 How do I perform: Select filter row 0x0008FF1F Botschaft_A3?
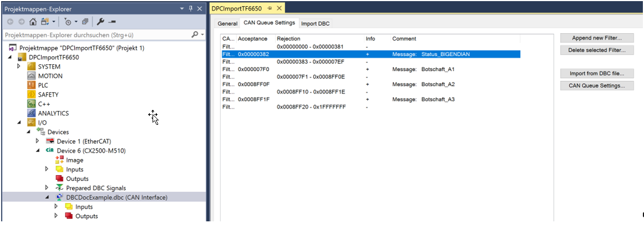pos(370,99)
